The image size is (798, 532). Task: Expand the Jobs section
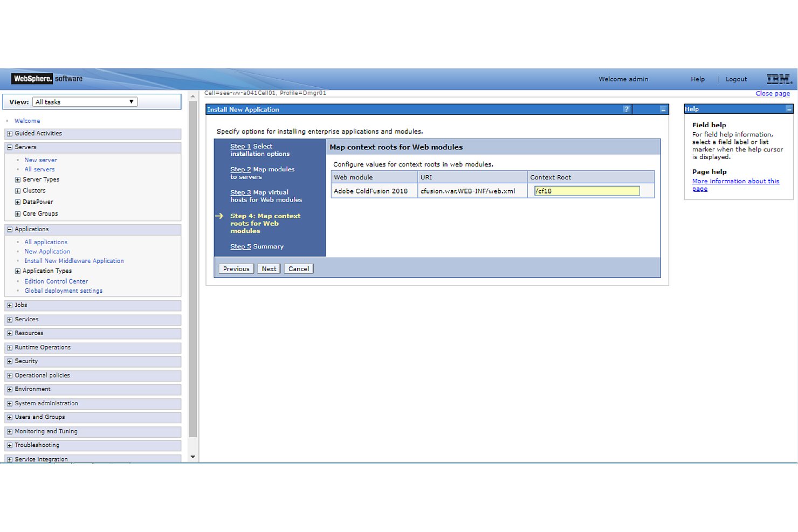pyautogui.click(x=10, y=306)
